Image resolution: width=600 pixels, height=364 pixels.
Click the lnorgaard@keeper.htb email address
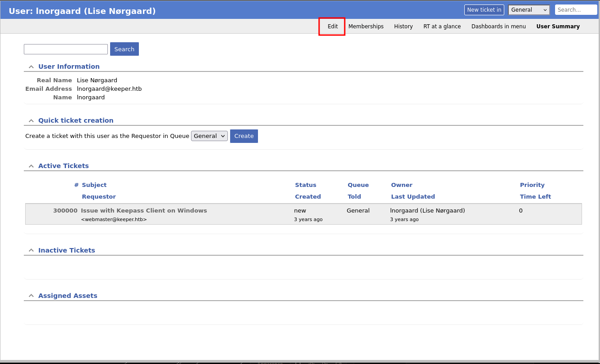(x=109, y=89)
